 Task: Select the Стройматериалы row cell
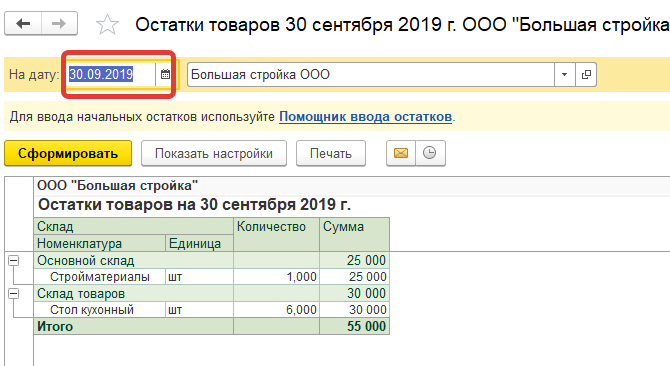point(100,277)
